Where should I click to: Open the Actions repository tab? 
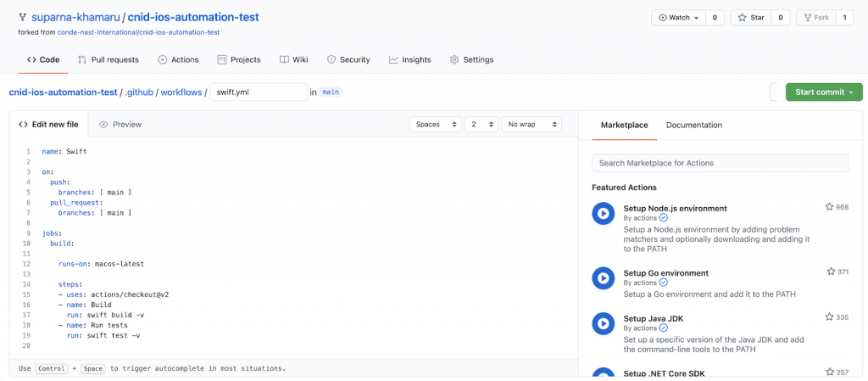pyautogui.click(x=178, y=59)
